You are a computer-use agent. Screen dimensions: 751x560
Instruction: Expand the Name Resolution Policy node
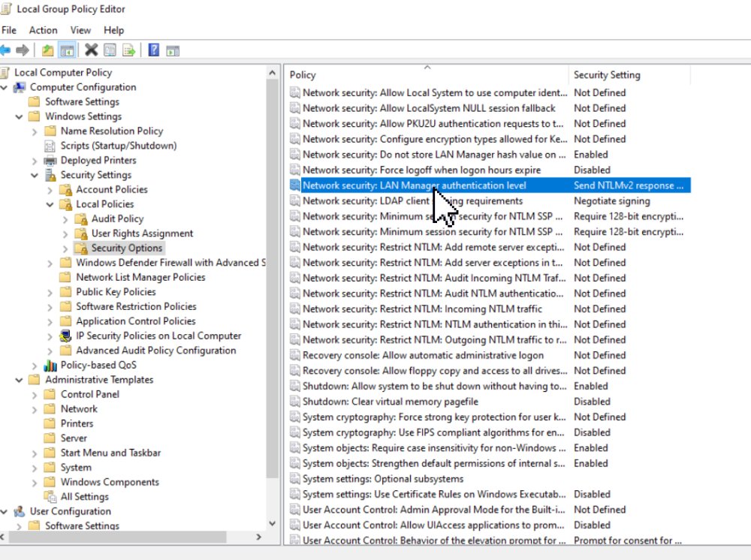pos(35,131)
